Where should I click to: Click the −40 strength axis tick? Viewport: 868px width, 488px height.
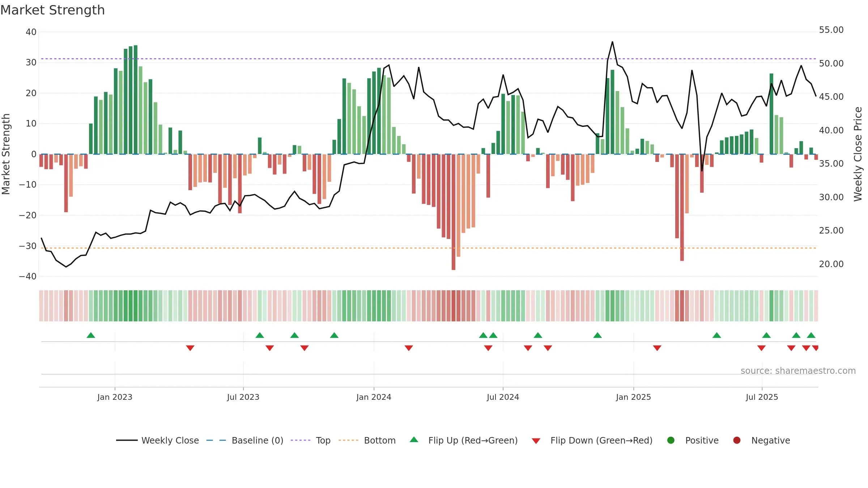(x=28, y=277)
